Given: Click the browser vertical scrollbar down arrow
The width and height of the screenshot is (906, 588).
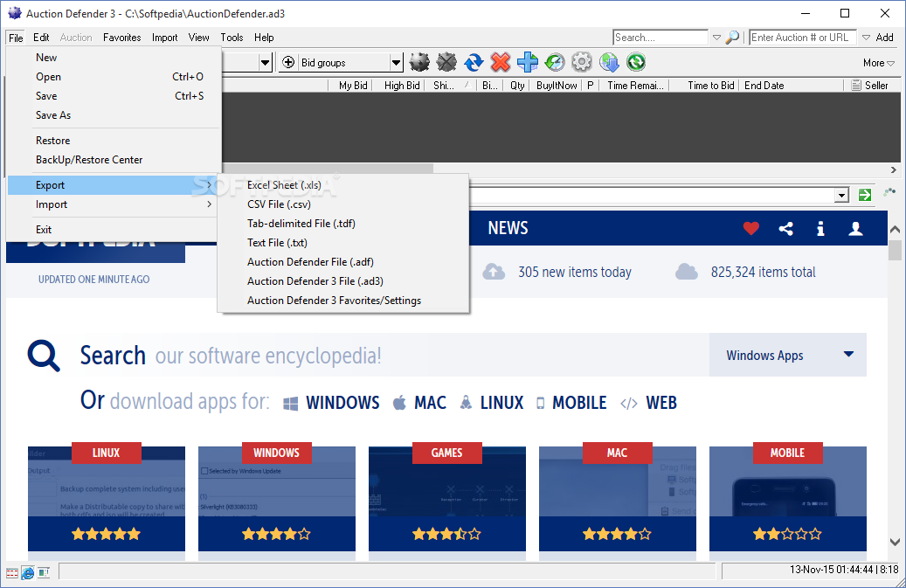Looking at the screenshot, I should pyautogui.click(x=895, y=542).
